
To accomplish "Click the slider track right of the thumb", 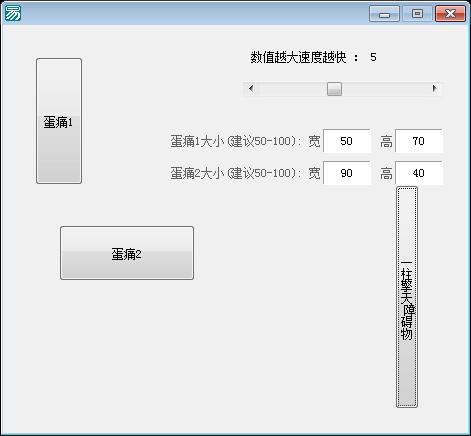I will click(x=385, y=89).
